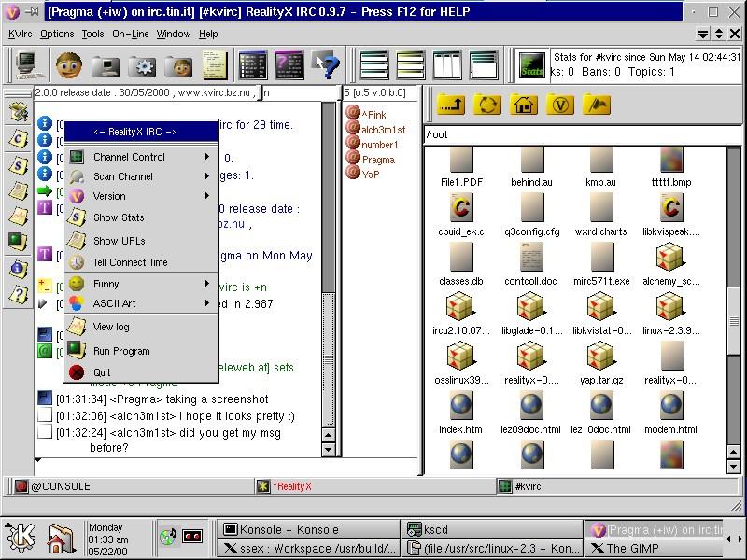Click the smiling face icon in the toolbar
The height and width of the screenshot is (560, 747).
pyautogui.click(x=69, y=65)
